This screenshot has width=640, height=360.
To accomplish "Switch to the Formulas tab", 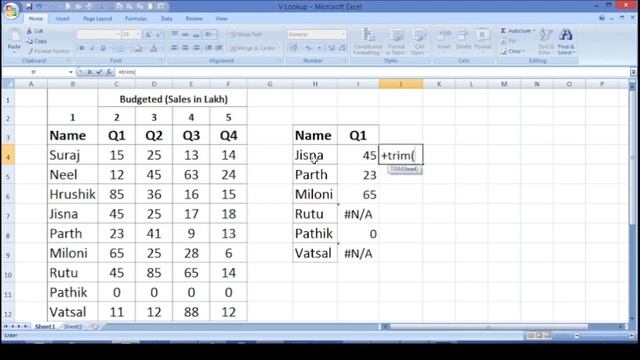I will point(136,19).
